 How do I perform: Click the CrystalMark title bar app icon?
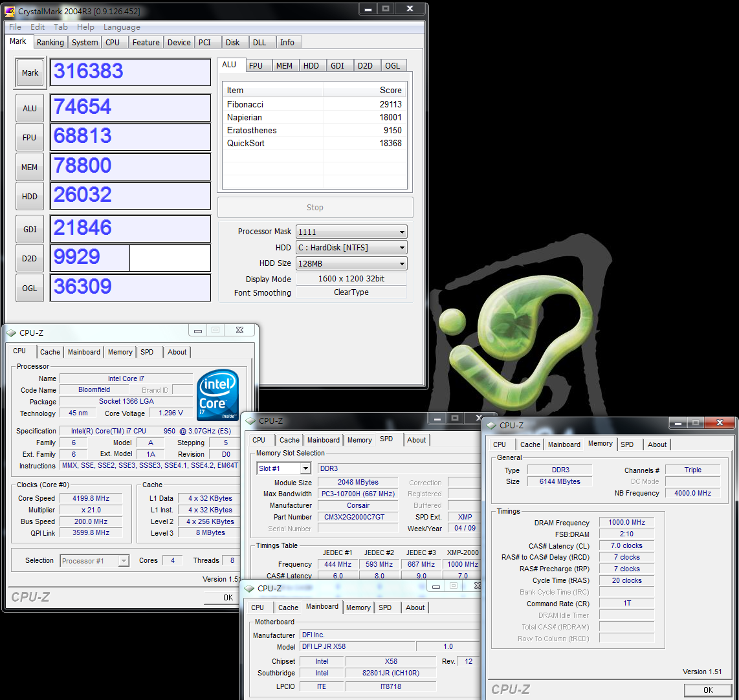[x=10, y=11]
